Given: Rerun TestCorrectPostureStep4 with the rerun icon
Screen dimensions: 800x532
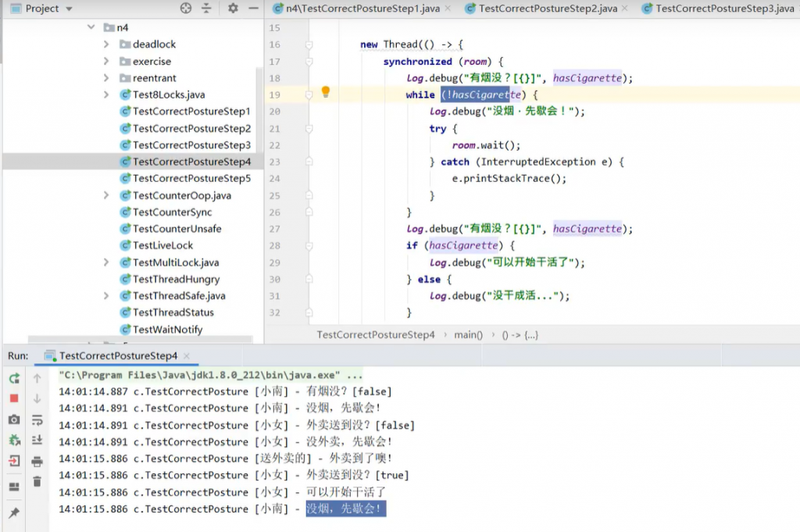Looking at the screenshot, I should (14, 378).
